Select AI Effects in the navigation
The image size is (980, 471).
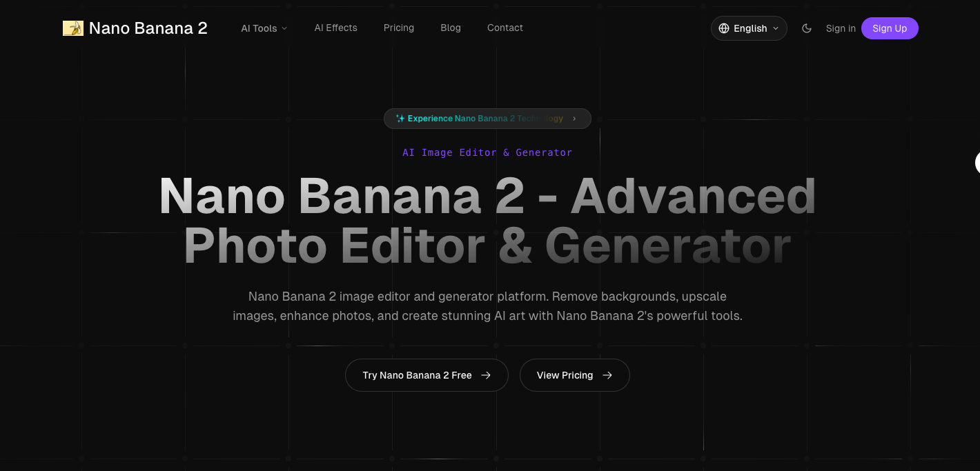(x=335, y=28)
